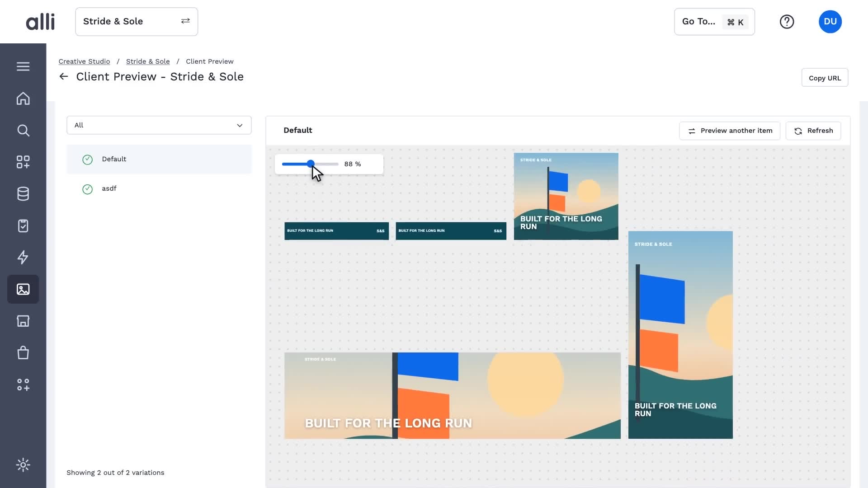Open the lightning bolt sidebar icon

click(23, 258)
